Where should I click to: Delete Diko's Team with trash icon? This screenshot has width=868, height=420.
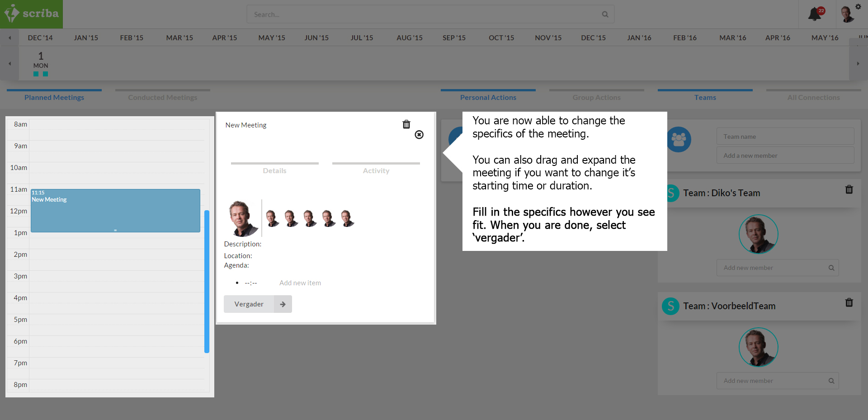pos(849,190)
